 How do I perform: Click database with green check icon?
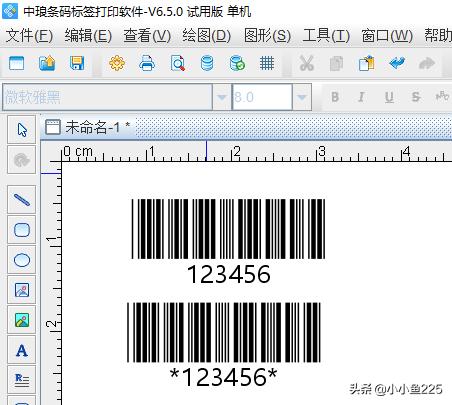(237, 63)
